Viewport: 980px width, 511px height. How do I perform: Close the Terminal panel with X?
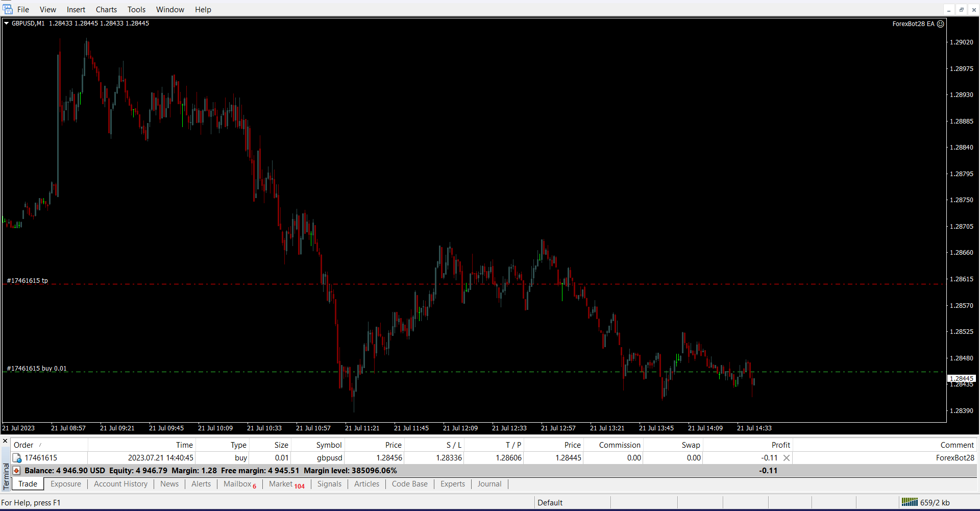coord(5,441)
